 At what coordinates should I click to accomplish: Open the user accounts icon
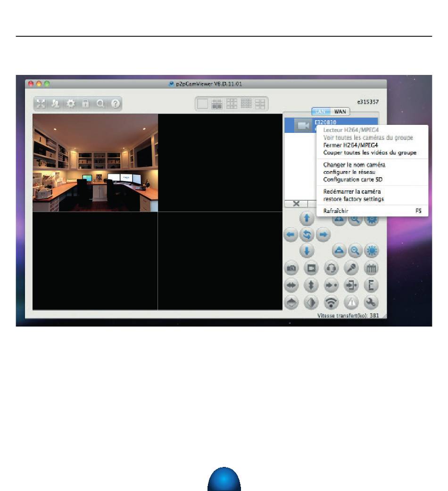coord(56,104)
